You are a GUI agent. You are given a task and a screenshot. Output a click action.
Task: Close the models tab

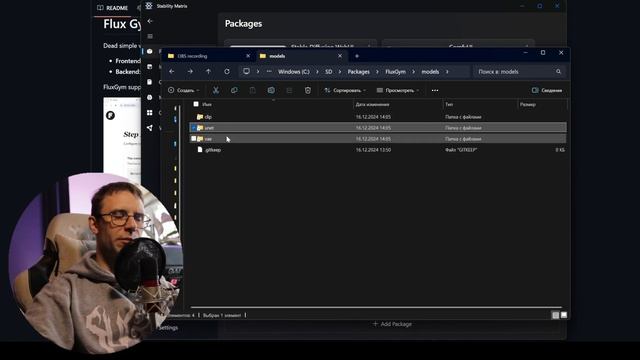[340, 56]
